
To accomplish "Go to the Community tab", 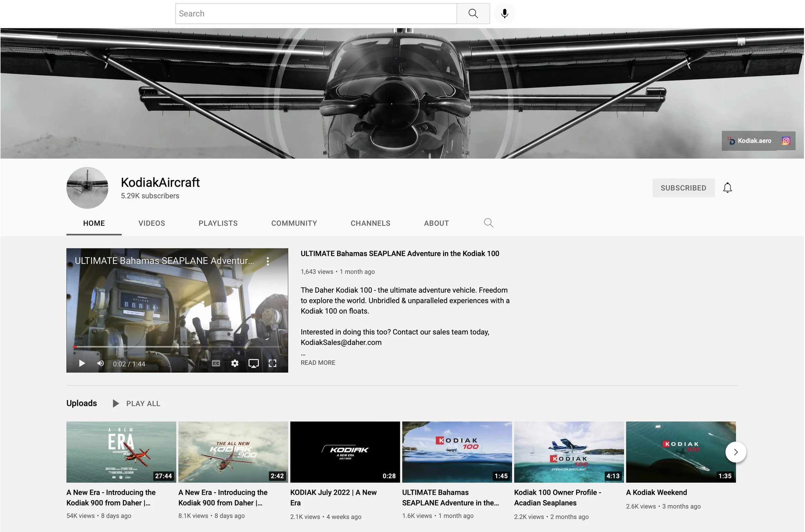I will pos(294,223).
